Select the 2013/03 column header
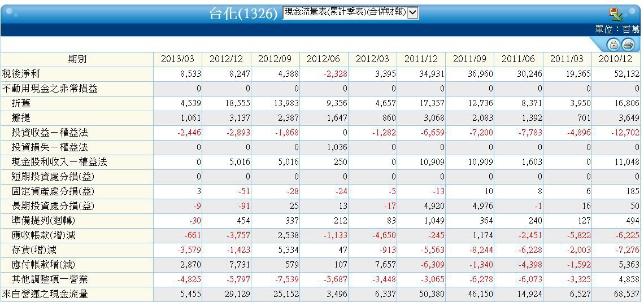Viewport: 644px width, 302px height. pyautogui.click(x=177, y=59)
